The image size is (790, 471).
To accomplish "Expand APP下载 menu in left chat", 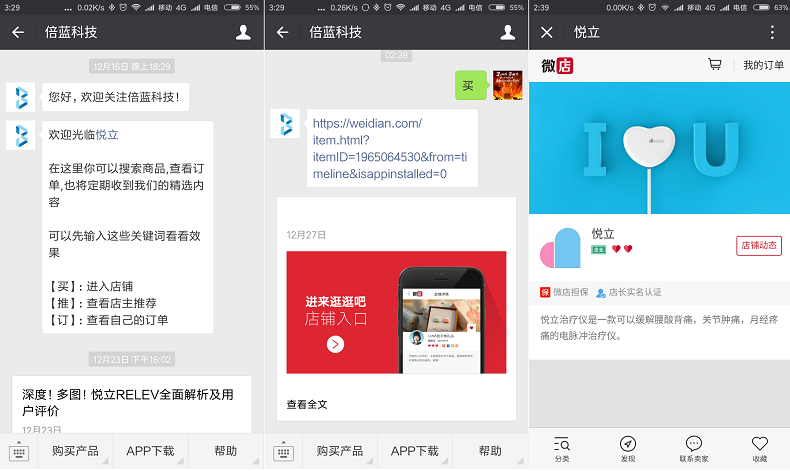I will [x=151, y=451].
